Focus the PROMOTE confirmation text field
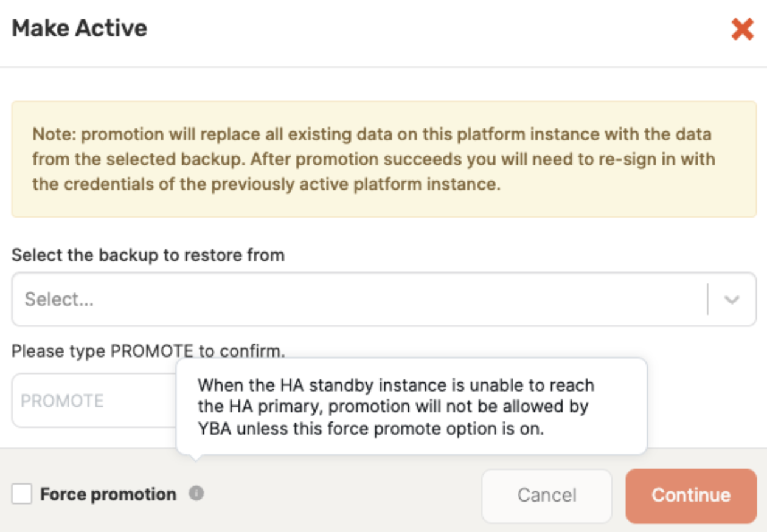767x532 pixels. (x=91, y=401)
